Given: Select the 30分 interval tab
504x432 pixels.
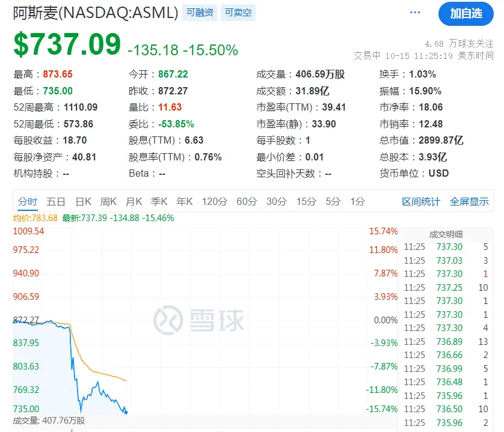Looking at the screenshot, I should (277, 201).
